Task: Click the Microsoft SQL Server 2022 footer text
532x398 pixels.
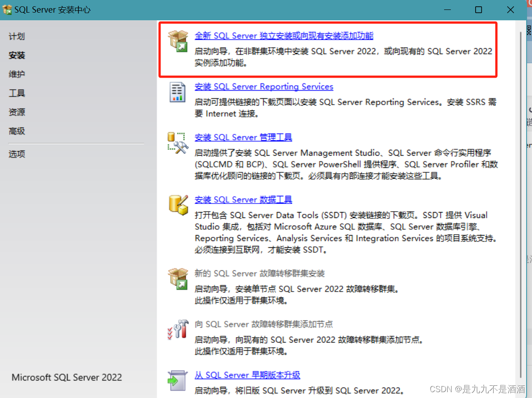Action: click(67, 377)
